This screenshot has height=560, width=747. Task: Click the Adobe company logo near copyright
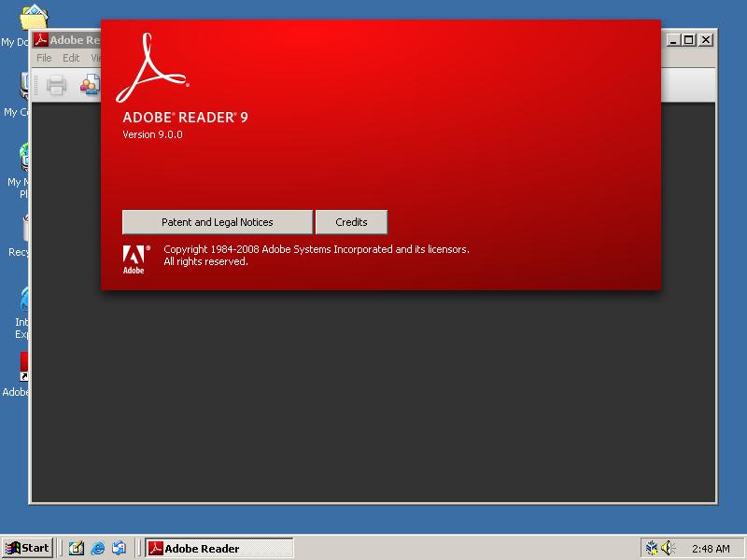(136, 260)
